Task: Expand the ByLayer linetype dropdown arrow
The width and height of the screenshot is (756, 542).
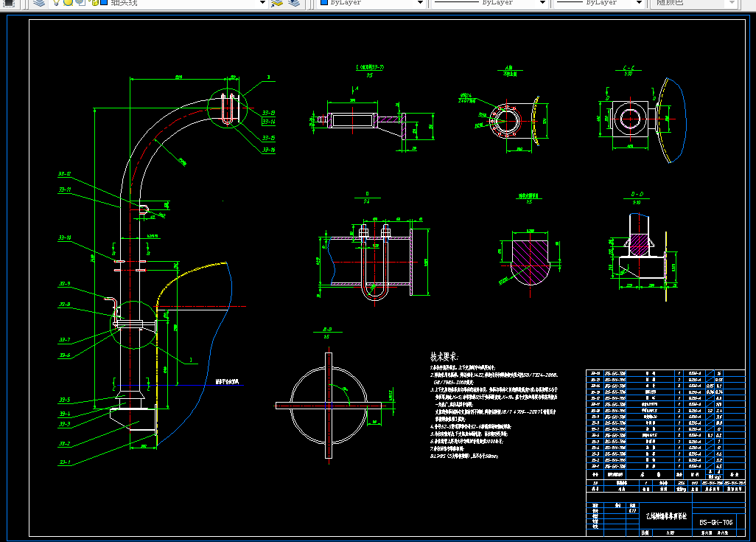Action: click(x=542, y=2)
